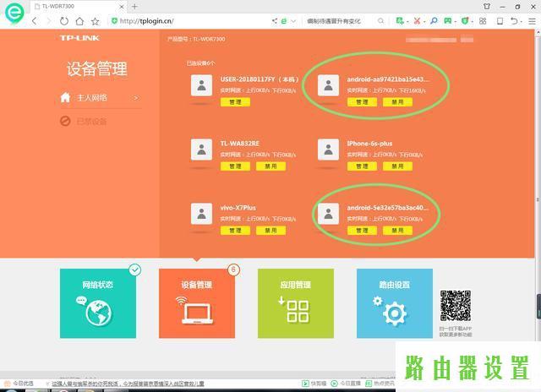Click the 360 browser logo
541x392 pixels.
(x=14, y=14)
